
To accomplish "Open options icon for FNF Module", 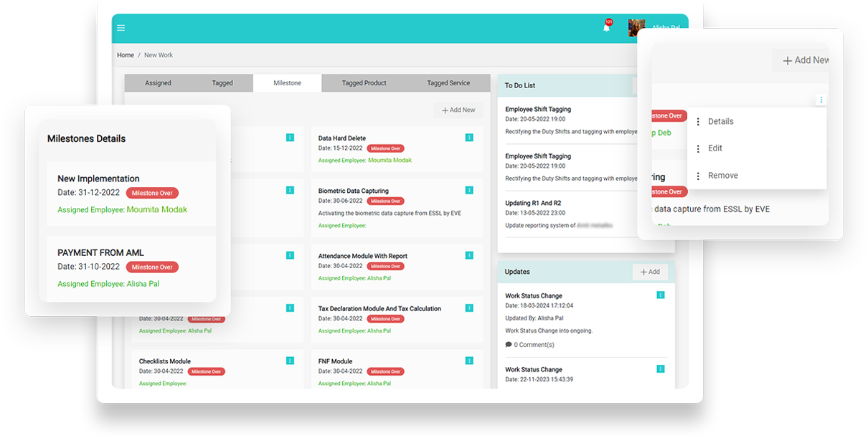I will (x=469, y=361).
